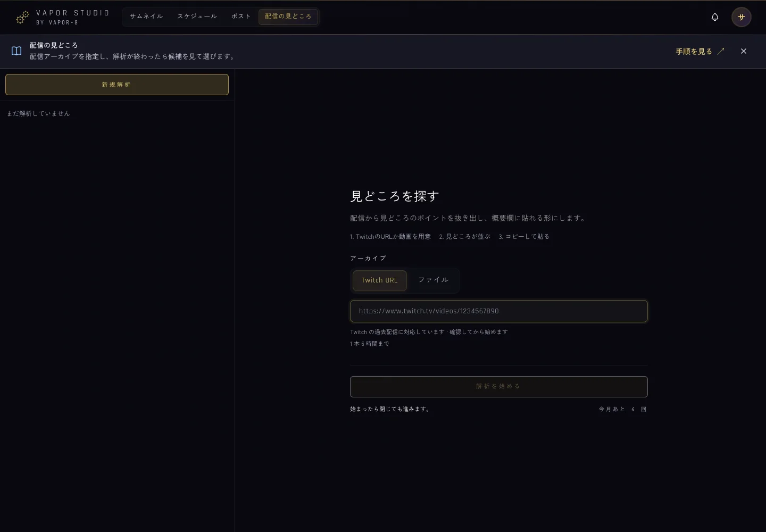Screen dimensions: 766x532
Task: Click the open book guide icon
Action: coord(16,51)
